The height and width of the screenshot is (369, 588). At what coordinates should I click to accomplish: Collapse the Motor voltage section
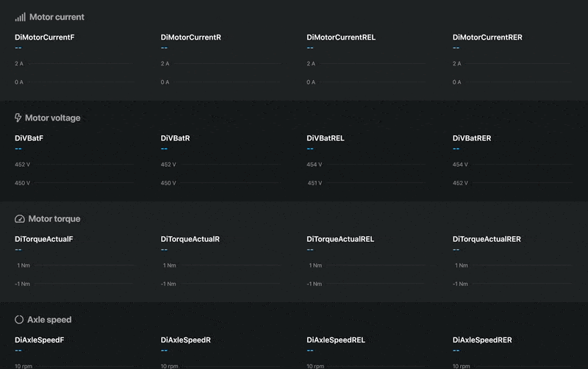pos(52,118)
